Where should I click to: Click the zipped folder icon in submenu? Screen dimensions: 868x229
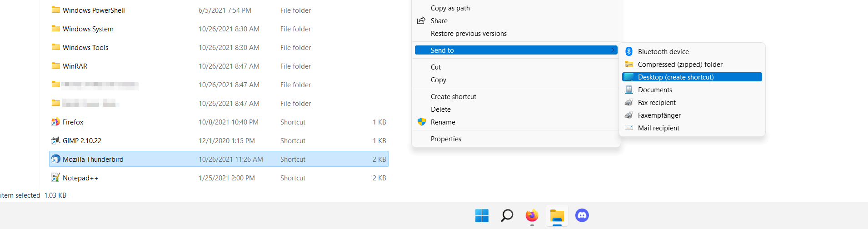(x=629, y=64)
